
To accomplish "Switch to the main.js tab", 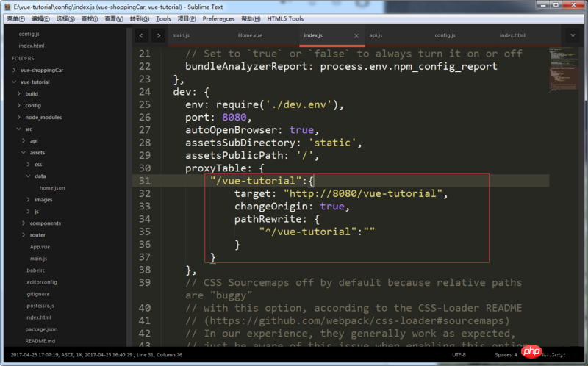I will click(181, 35).
